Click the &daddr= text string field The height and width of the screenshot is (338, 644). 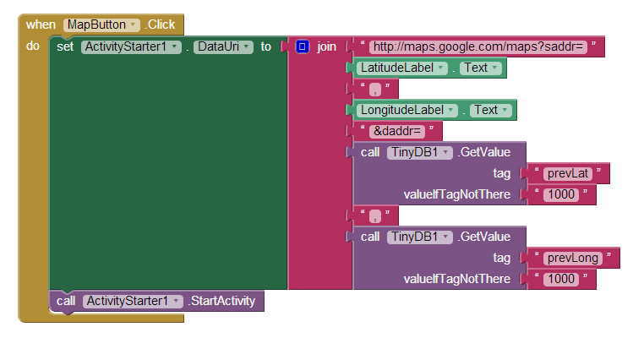coord(396,131)
